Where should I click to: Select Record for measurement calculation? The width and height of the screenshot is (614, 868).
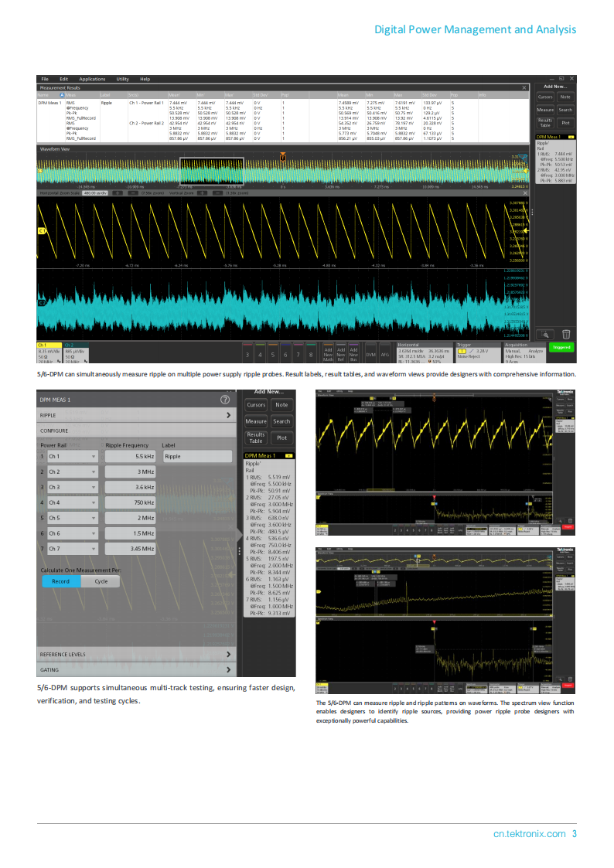[61, 581]
